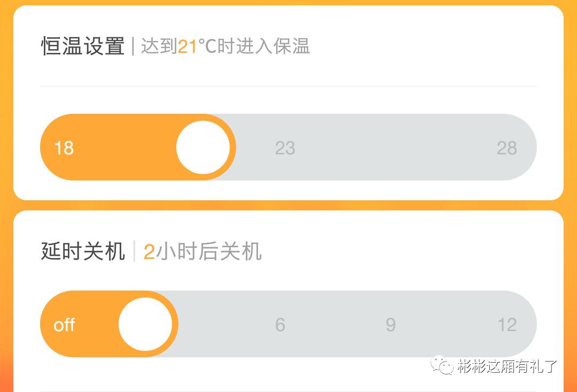The width and height of the screenshot is (577, 392).
Task: Click the 延时关机 heading
Action: 83,251
